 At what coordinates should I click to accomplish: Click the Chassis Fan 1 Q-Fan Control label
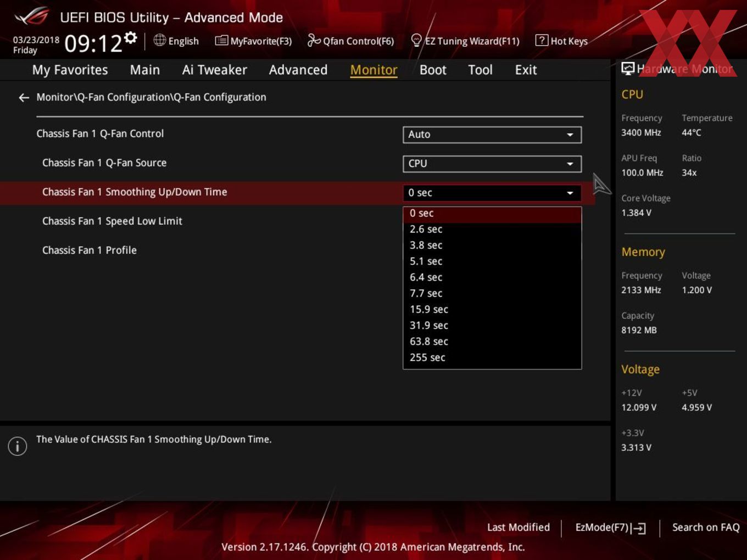[x=100, y=134]
